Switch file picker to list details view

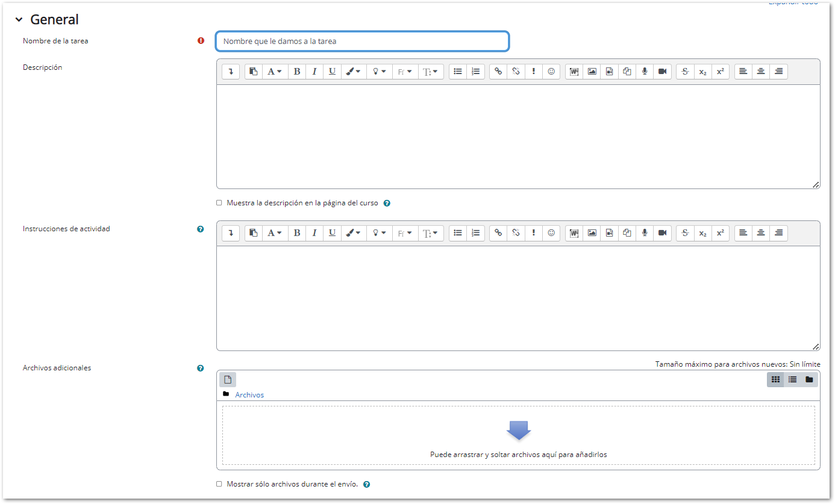[x=792, y=379]
